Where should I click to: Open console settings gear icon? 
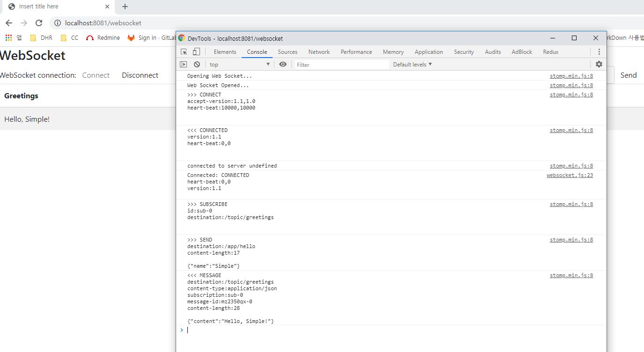coord(599,65)
